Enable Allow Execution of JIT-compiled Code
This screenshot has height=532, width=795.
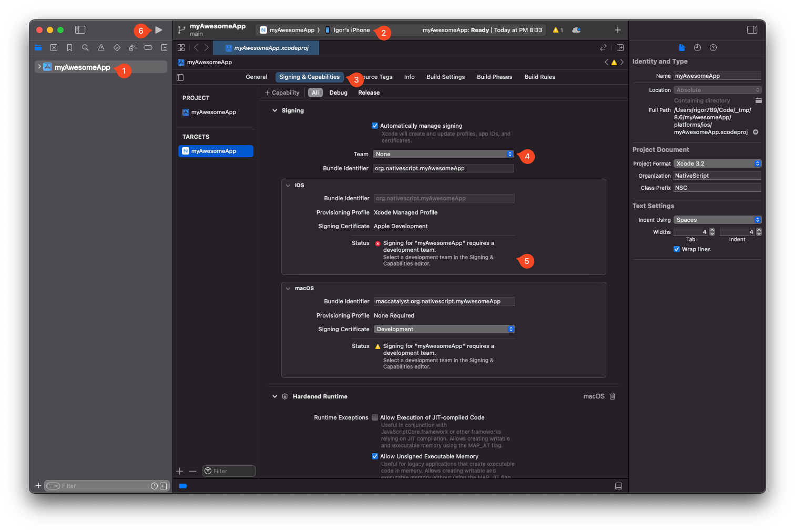(375, 417)
